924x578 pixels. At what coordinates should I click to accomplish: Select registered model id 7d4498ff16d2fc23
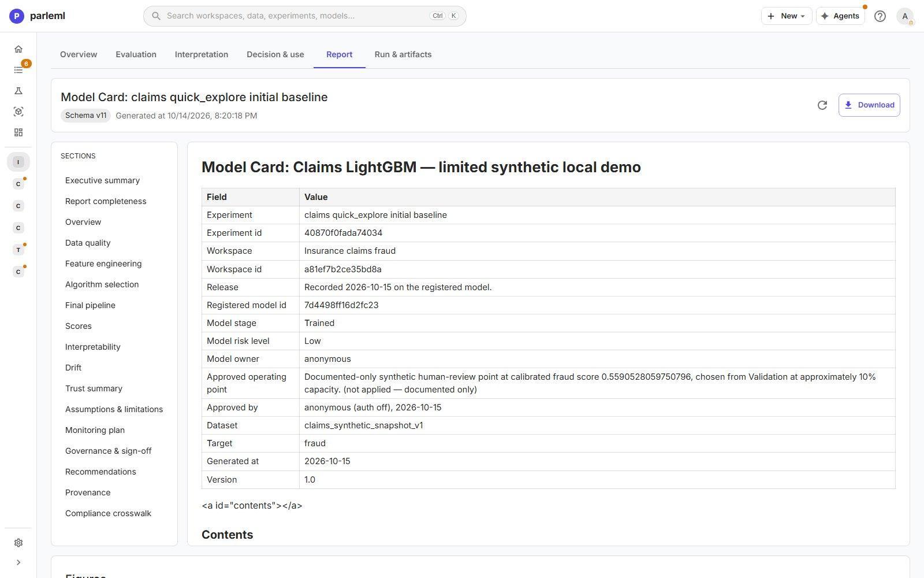click(x=341, y=305)
